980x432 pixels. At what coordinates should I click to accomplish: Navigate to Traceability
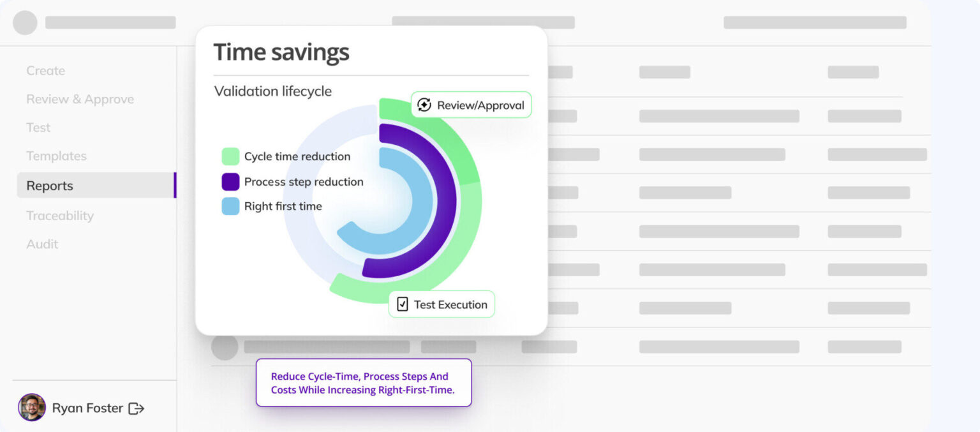60,216
